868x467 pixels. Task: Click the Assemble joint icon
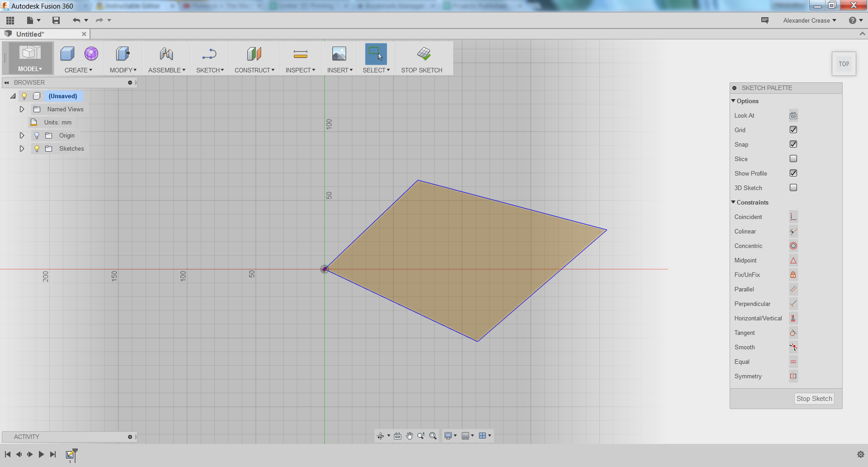166,54
